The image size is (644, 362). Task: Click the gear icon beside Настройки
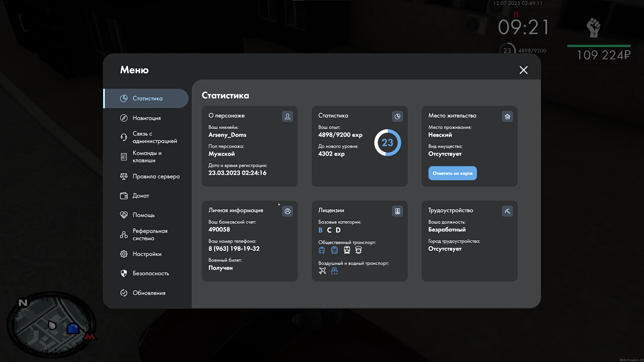[124, 254]
